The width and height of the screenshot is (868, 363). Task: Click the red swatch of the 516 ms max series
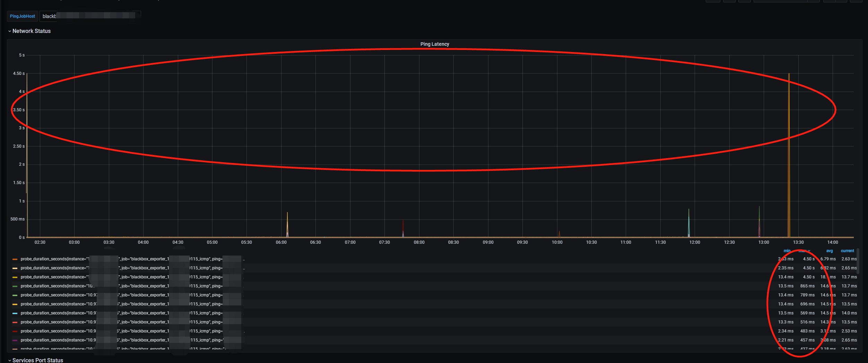(15, 322)
